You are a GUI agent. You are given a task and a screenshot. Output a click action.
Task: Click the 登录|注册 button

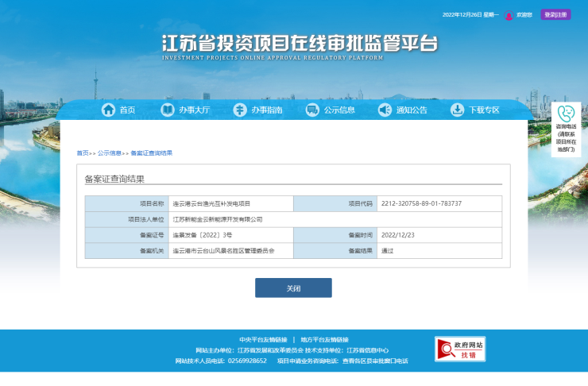(555, 14)
